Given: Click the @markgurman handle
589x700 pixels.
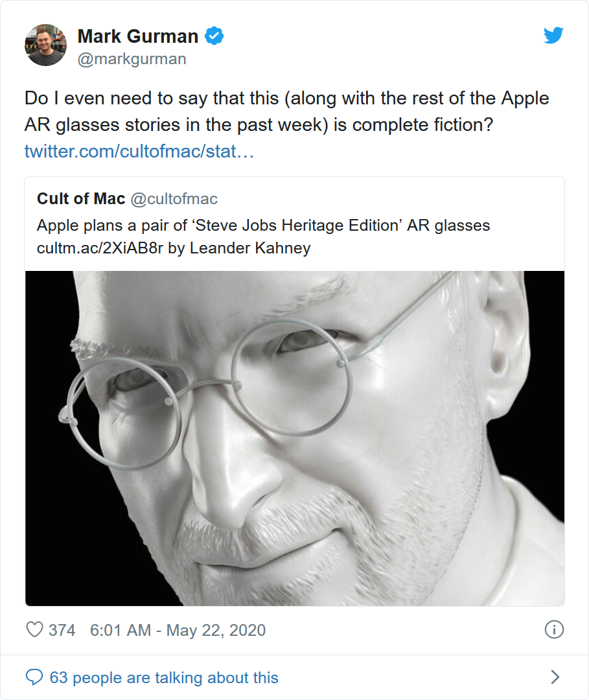Looking at the screenshot, I should [x=132, y=59].
